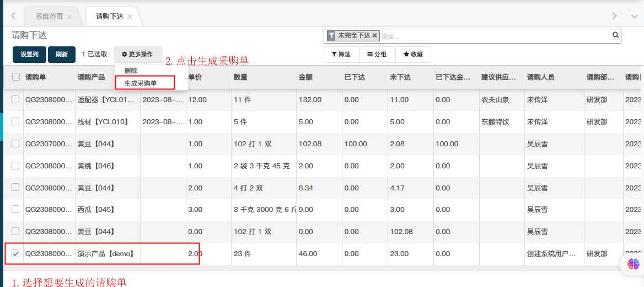Close the 请购下达 tab
Screen dimensions: 644x287
[130, 17]
